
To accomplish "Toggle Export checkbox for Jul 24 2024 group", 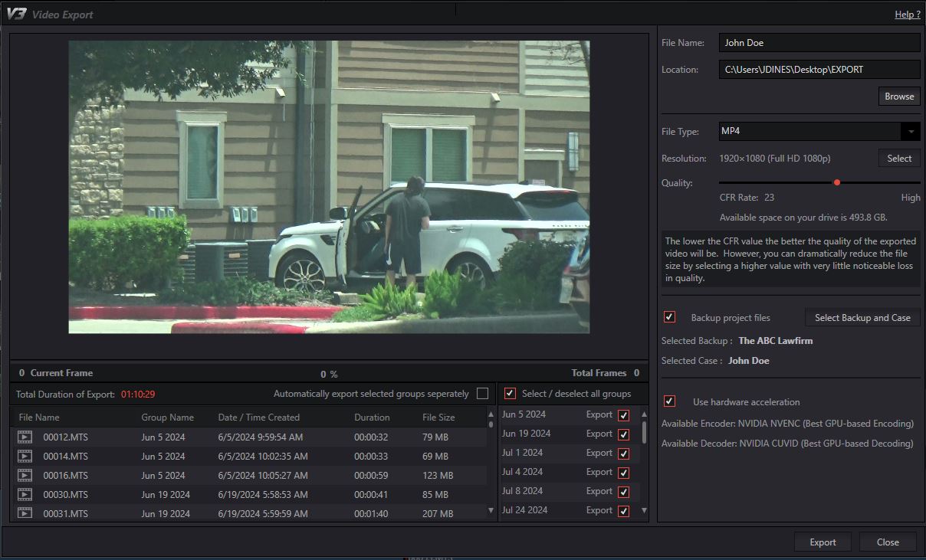I will (623, 511).
